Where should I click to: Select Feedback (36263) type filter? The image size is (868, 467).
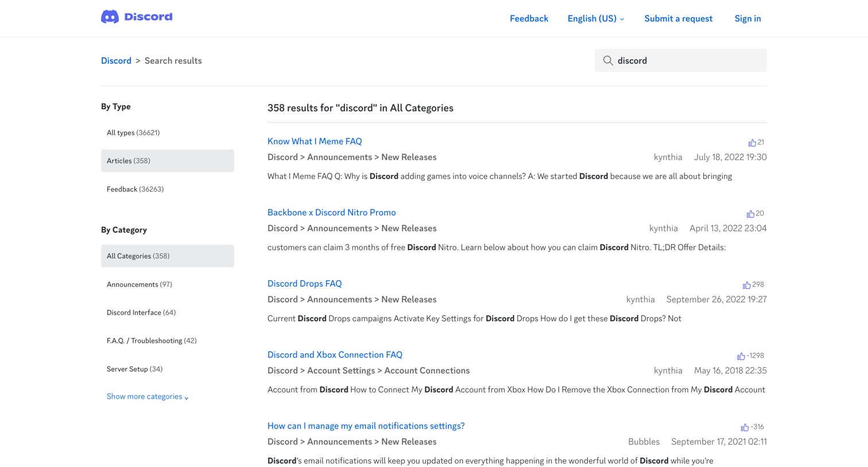tap(167, 189)
